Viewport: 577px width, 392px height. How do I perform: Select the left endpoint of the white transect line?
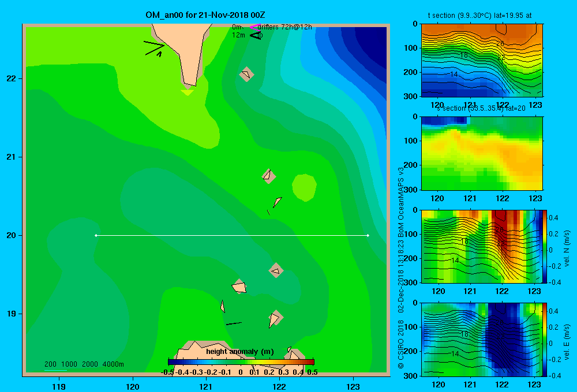click(x=96, y=235)
